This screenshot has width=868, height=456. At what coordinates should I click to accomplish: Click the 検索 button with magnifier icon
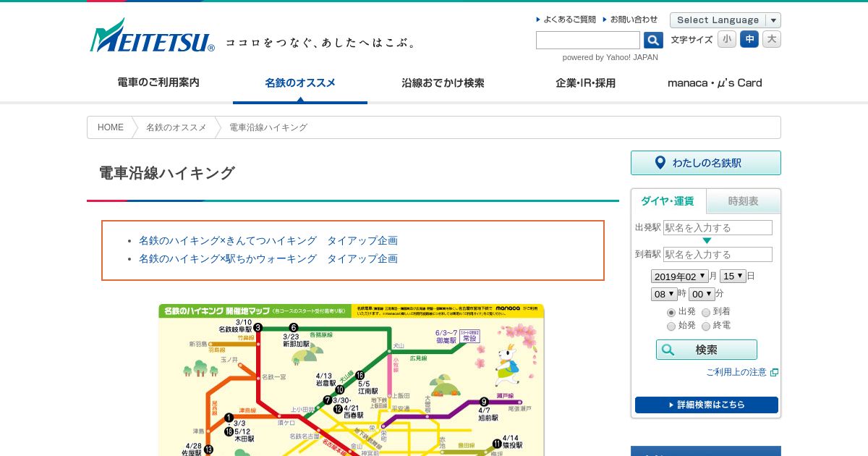pos(707,350)
